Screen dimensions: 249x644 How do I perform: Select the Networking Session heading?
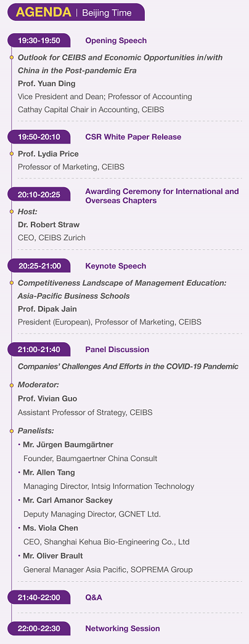coord(123,629)
